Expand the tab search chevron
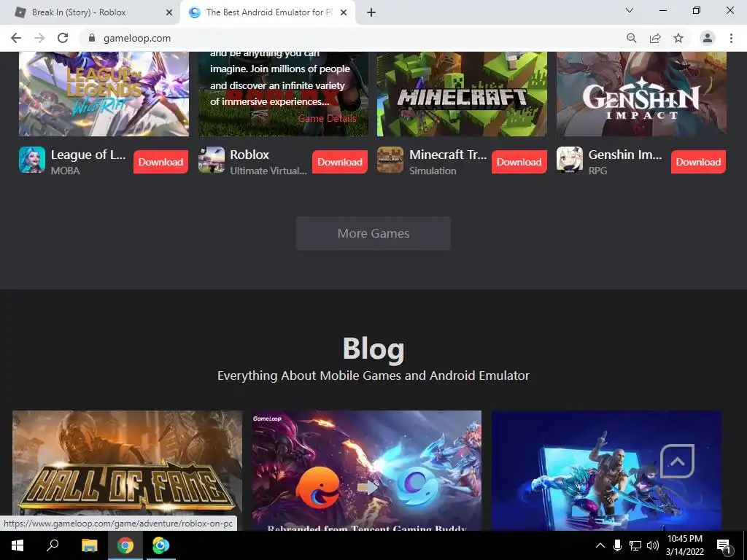 click(630, 10)
